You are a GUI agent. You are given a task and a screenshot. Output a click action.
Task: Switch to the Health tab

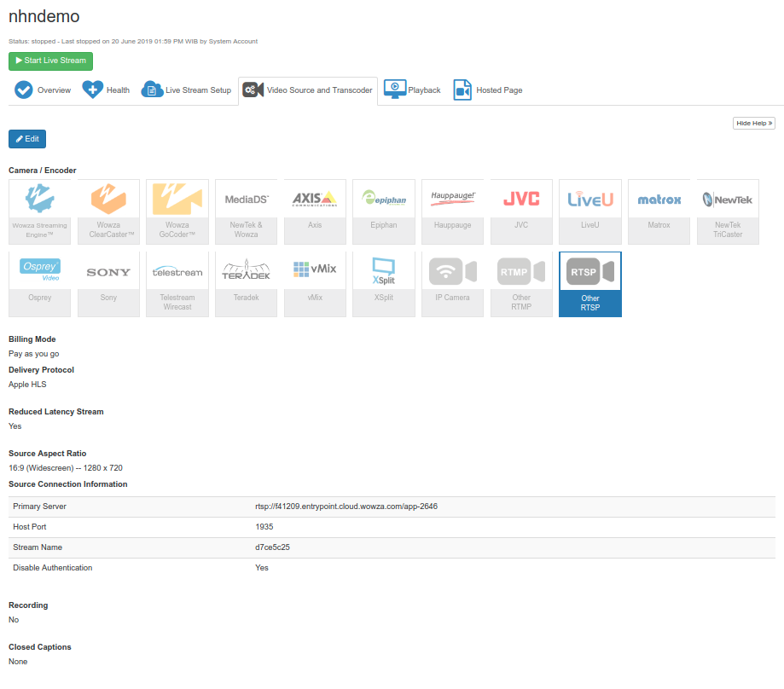point(106,90)
